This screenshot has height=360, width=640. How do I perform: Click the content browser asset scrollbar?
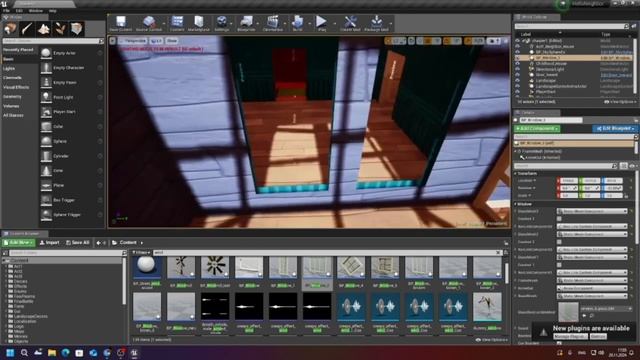[507, 273]
